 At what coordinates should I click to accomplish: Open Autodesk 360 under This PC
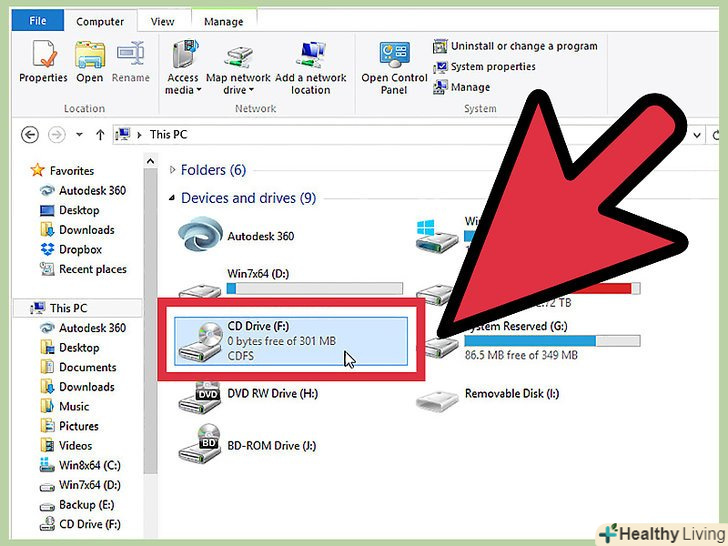point(83,328)
